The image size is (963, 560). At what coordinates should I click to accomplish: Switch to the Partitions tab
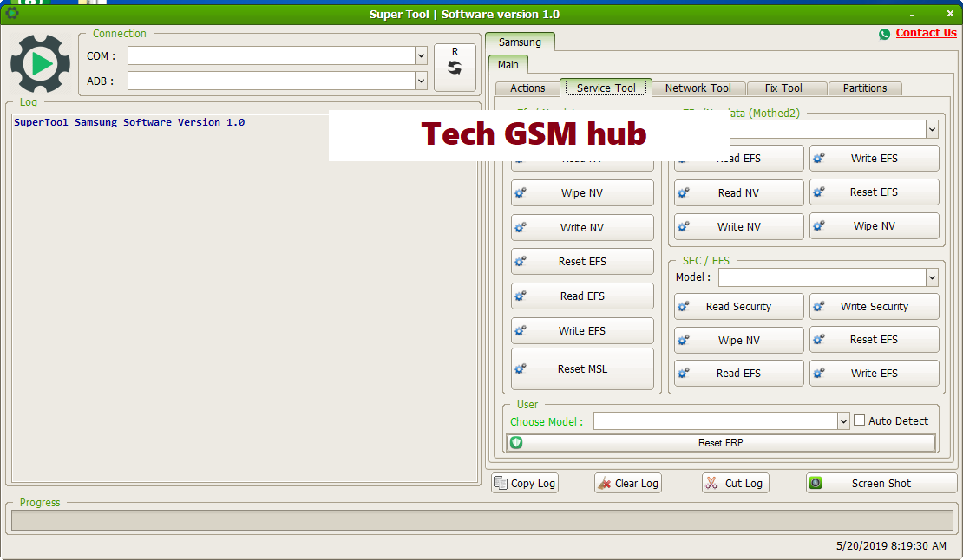click(865, 88)
